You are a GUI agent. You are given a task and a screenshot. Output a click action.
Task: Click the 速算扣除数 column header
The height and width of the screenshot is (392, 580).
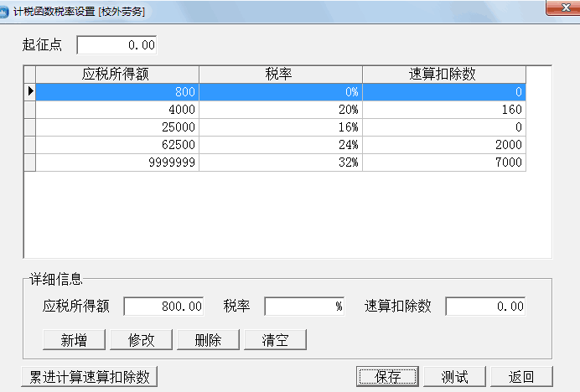click(443, 74)
